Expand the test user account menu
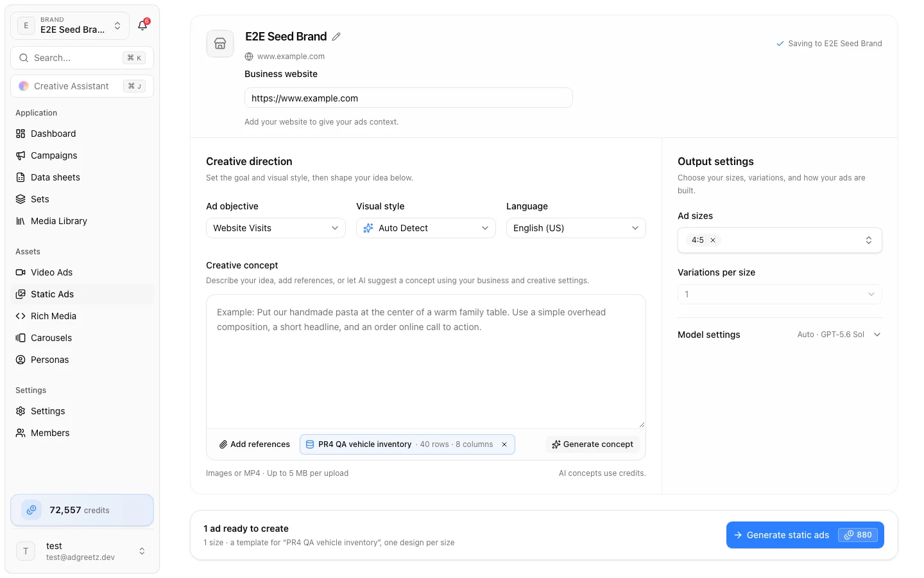 coord(82,551)
